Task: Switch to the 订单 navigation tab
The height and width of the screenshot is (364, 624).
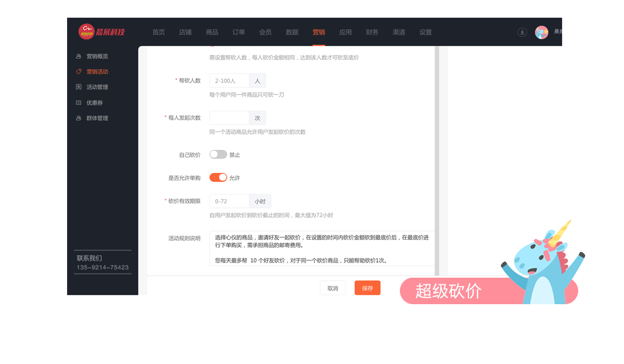Action: pos(239,32)
